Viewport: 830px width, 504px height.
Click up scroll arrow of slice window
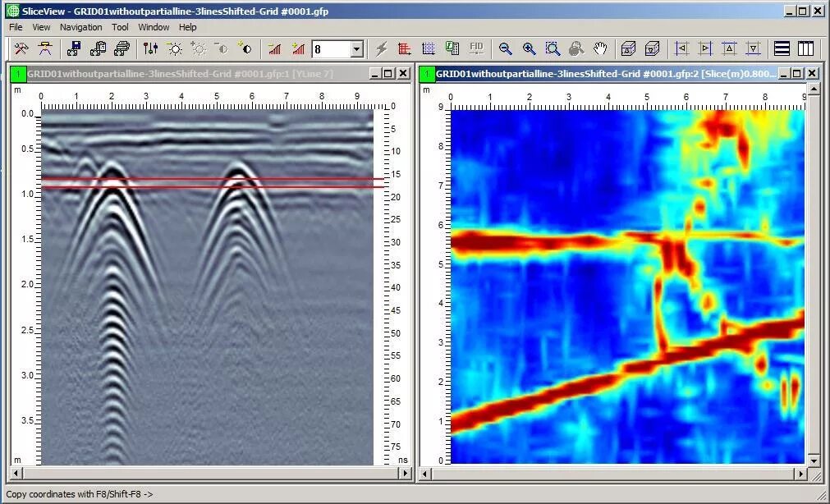(814, 89)
